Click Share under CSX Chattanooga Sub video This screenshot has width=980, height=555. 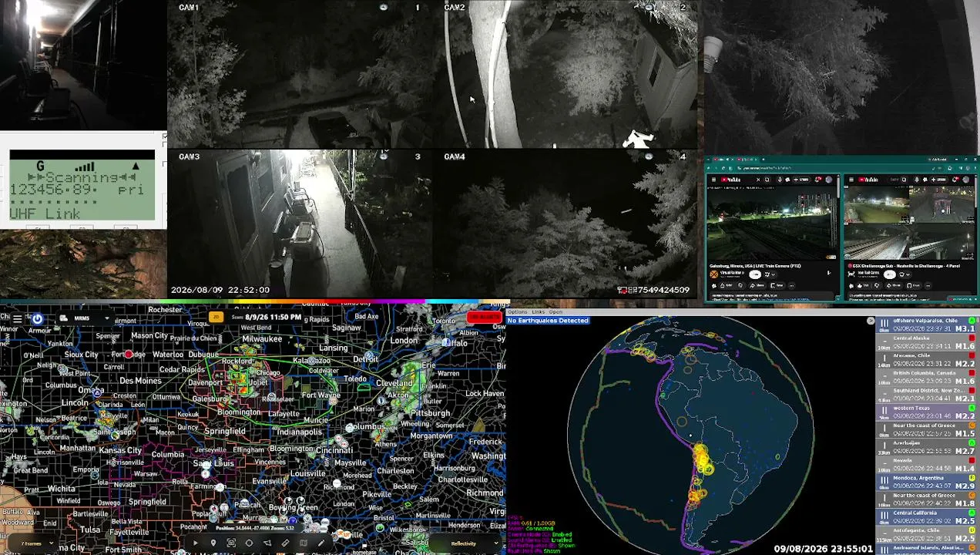coord(894,285)
